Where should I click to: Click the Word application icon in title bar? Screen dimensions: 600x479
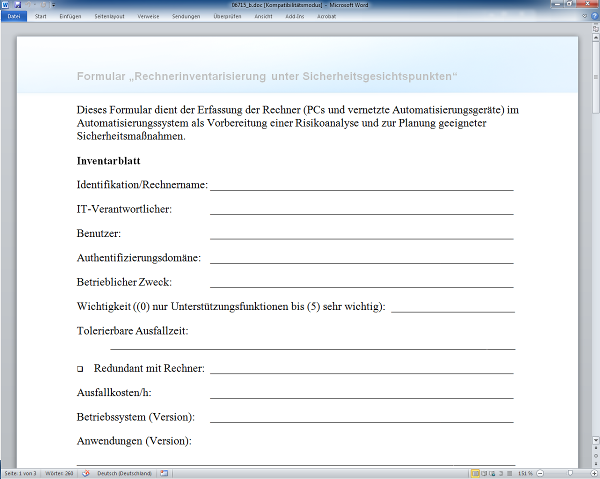[x=5, y=5]
